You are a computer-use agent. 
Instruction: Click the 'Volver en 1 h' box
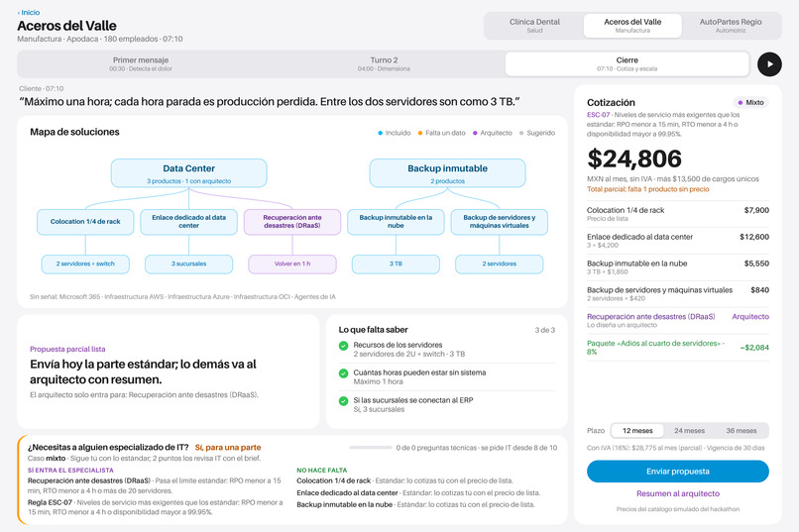pyautogui.click(x=292, y=265)
